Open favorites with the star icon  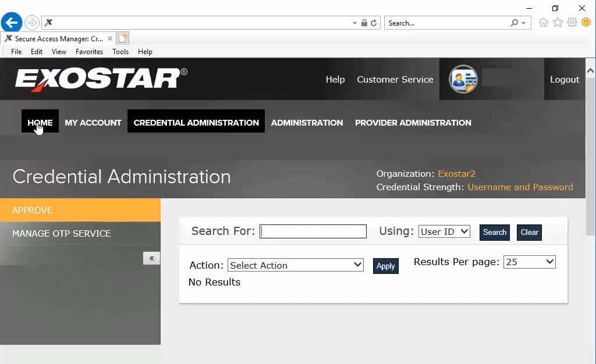pos(558,22)
